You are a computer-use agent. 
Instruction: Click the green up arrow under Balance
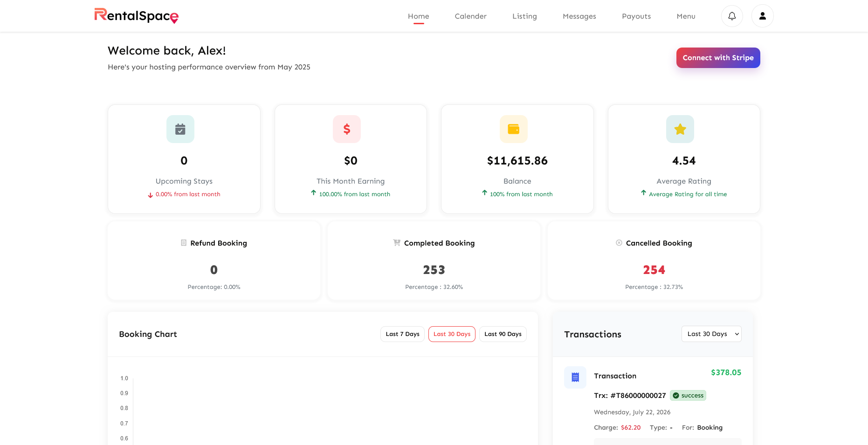point(485,193)
